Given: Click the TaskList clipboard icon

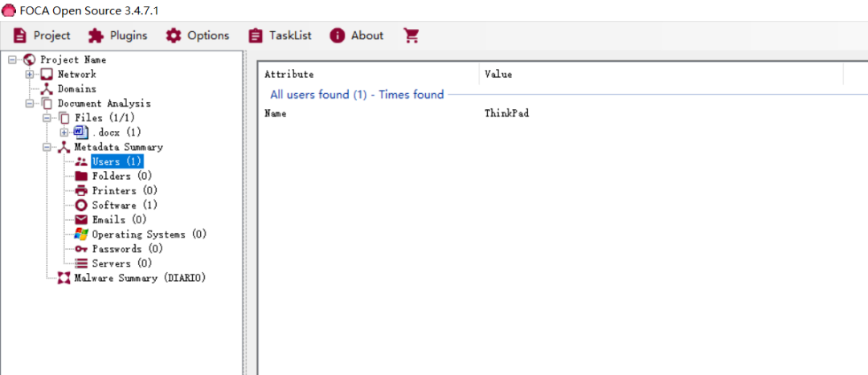Looking at the screenshot, I should pyautogui.click(x=256, y=35).
